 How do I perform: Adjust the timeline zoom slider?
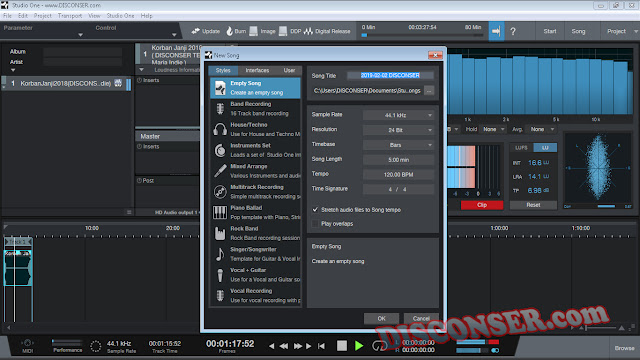(x=602, y=328)
